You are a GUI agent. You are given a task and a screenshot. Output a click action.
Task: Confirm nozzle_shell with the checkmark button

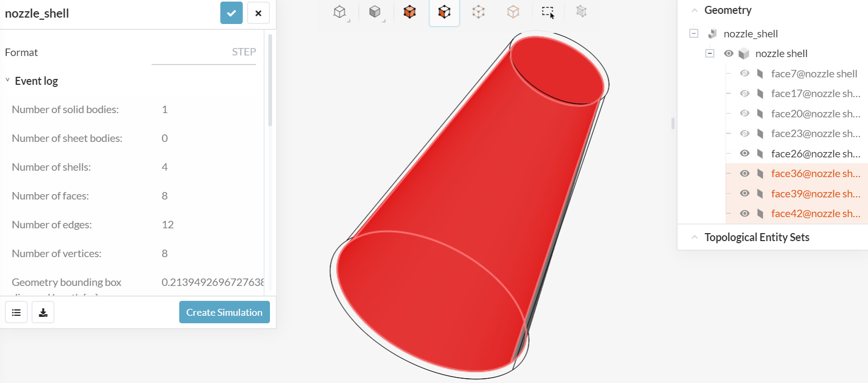pos(232,13)
